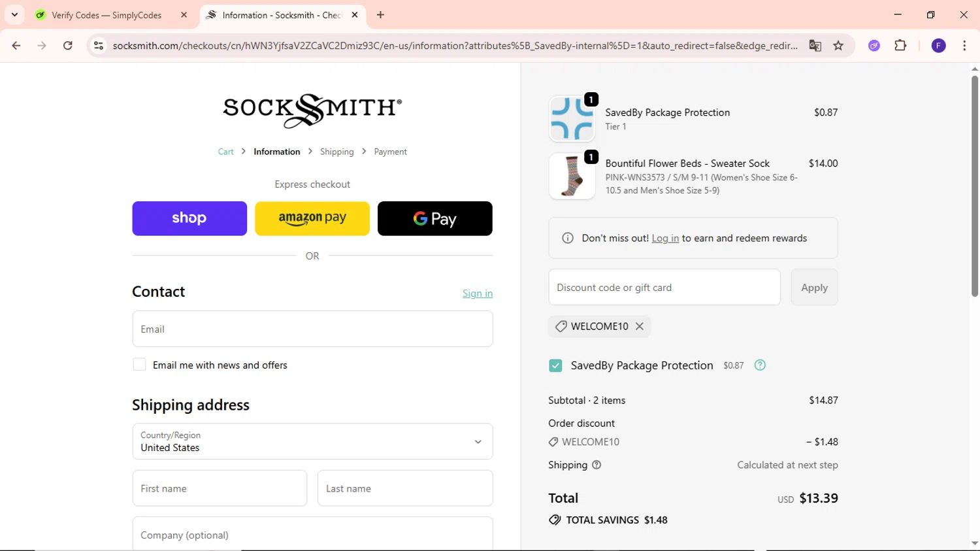This screenshot has height=551, width=980.
Task: Click the Bountiful Flower Beds - Sweater Sock title
Action: click(687, 163)
